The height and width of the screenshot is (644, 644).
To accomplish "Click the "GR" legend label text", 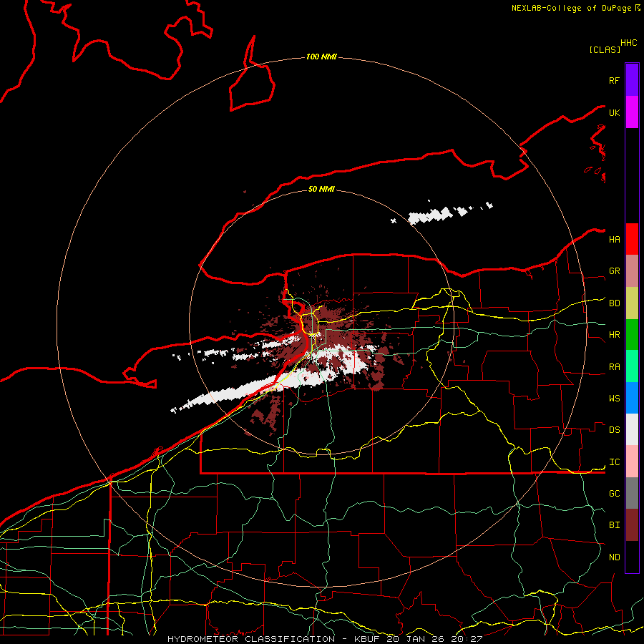I will (x=614, y=271).
